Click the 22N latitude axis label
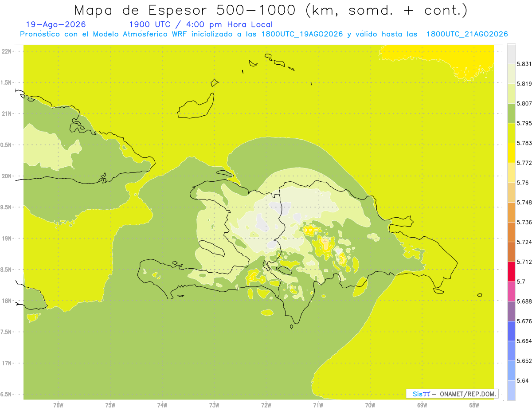The height and width of the screenshot is (411, 532). tap(6, 51)
